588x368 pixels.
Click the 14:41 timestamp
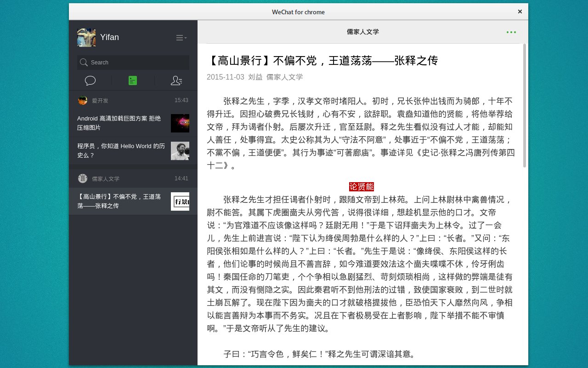(x=181, y=178)
